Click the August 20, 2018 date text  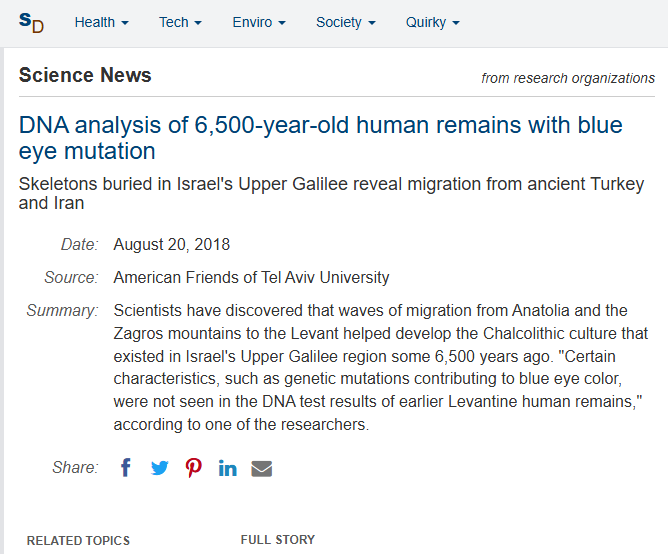pyautogui.click(x=172, y=245)
